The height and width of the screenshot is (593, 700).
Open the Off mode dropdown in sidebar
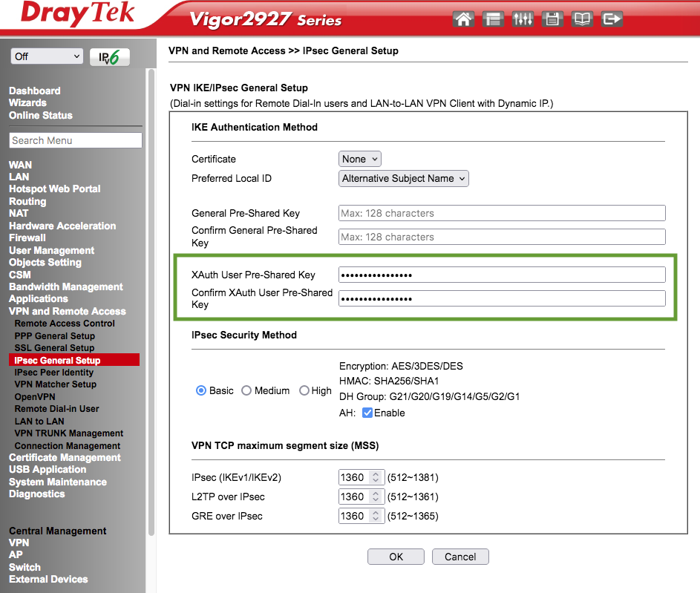[47, 56]
